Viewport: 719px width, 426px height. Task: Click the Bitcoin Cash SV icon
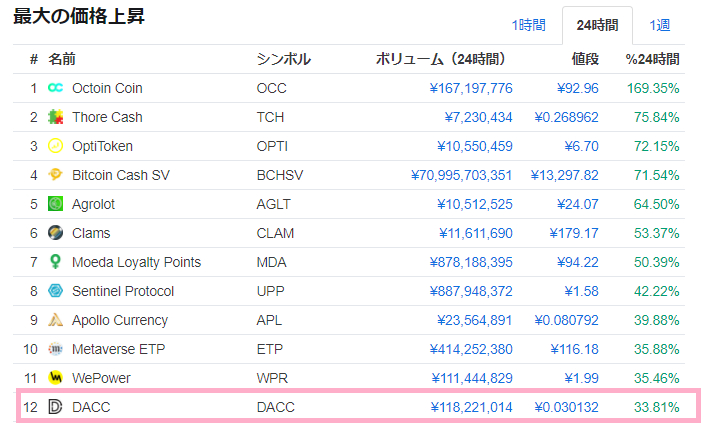point(56,175)
